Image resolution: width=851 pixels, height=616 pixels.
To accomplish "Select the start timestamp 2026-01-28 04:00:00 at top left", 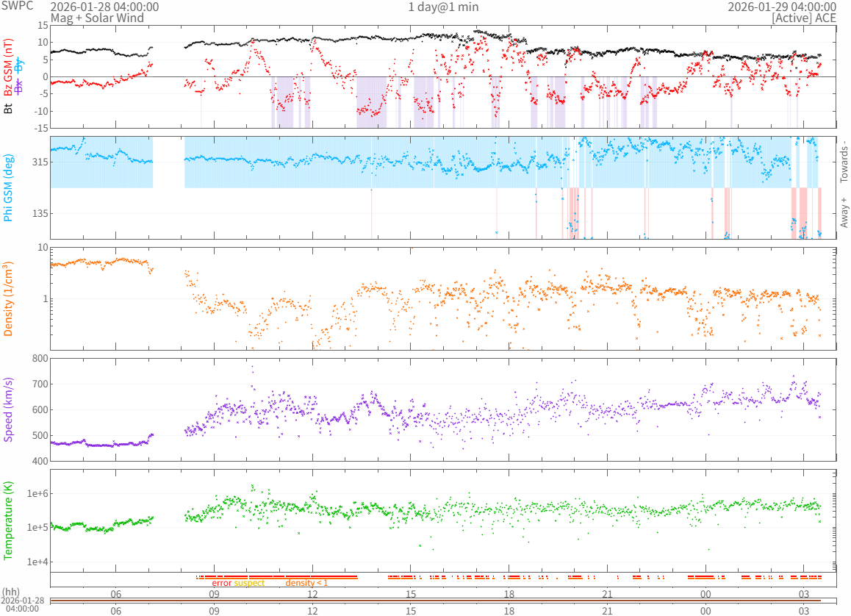I will (x=104, y=7).
